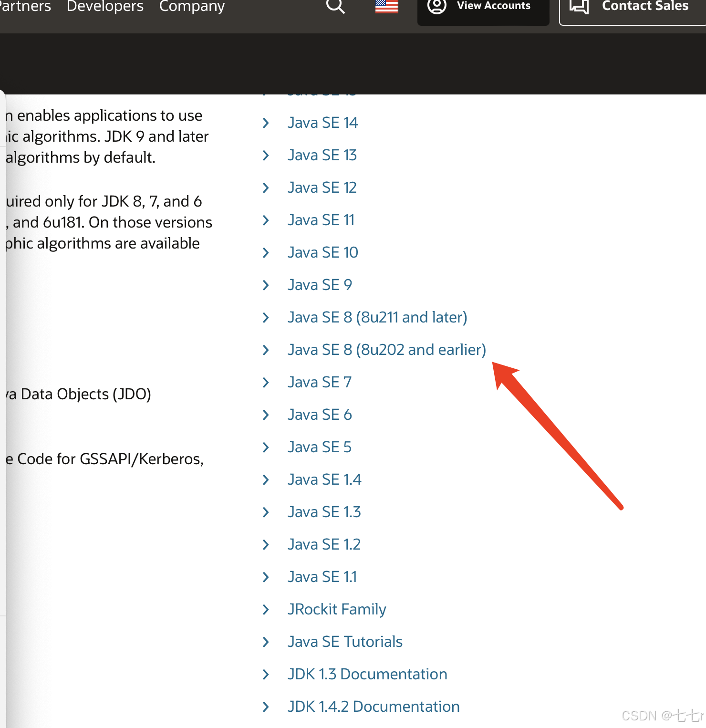Viewport: 706px width, 728px height.
Task: Click the chevron beside Java SE 6
Action: point(266,415)
